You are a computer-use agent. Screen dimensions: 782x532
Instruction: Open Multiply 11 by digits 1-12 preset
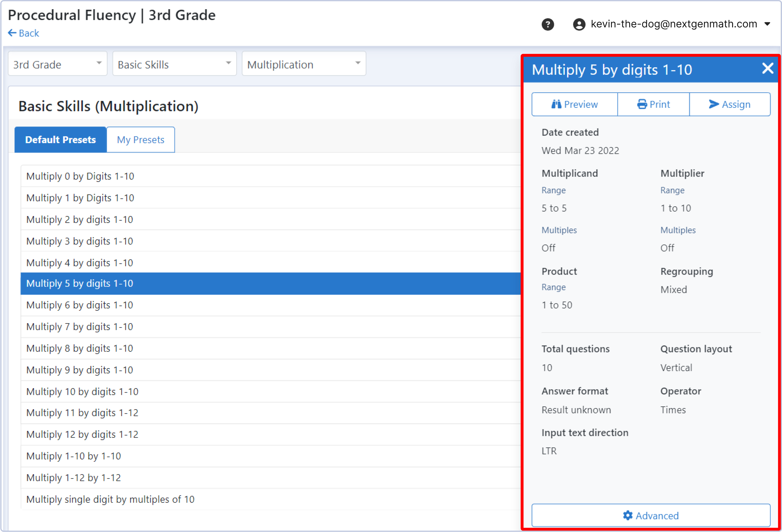(x=82, y=413)
